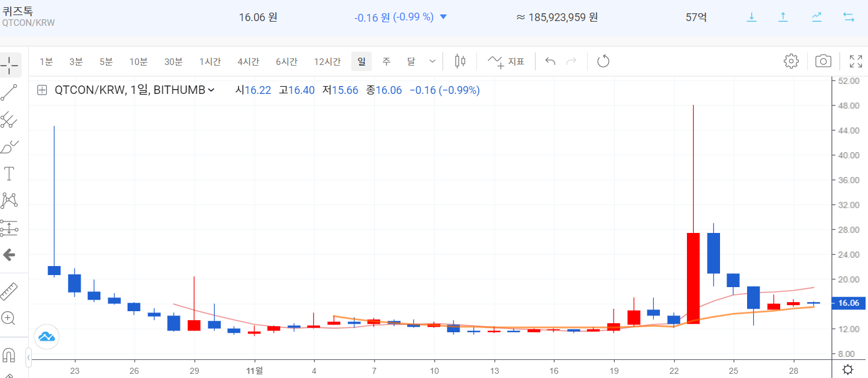Enter fullscreen chart mode

tap(855, 61)
